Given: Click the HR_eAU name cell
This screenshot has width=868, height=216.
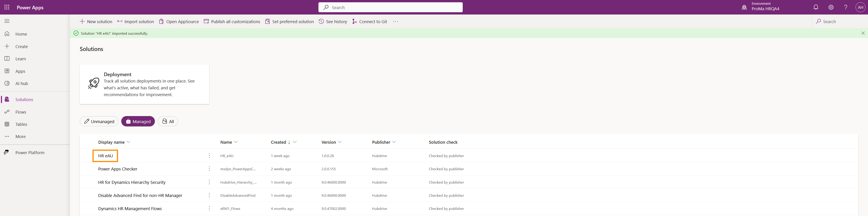Looking at the screenshot, I should pyautogui.click(x=227, y=156).
